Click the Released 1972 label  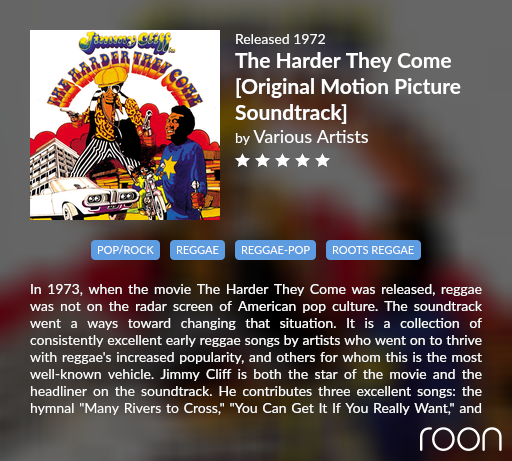point(280,39)
